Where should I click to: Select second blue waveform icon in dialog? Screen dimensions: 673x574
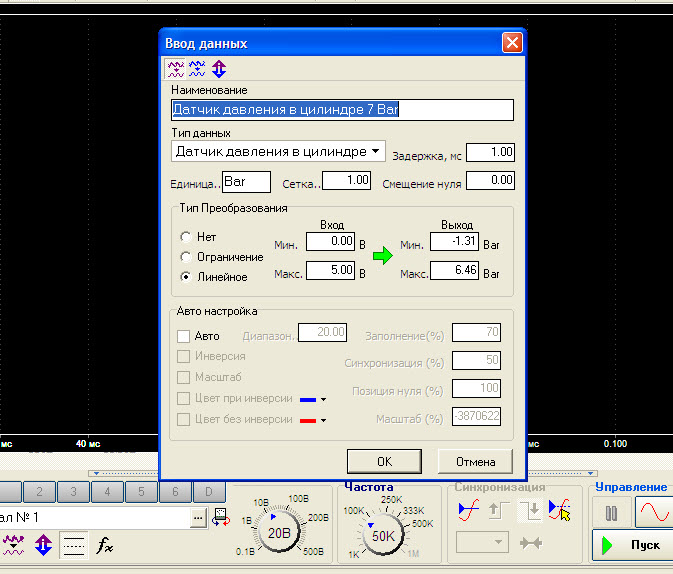tap(197, 69)
